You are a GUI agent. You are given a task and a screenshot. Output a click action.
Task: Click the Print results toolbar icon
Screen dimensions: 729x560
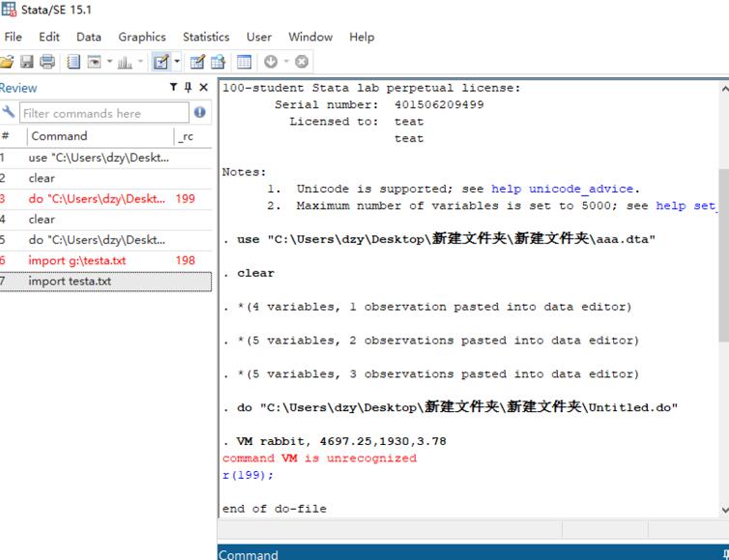[47, 61]
